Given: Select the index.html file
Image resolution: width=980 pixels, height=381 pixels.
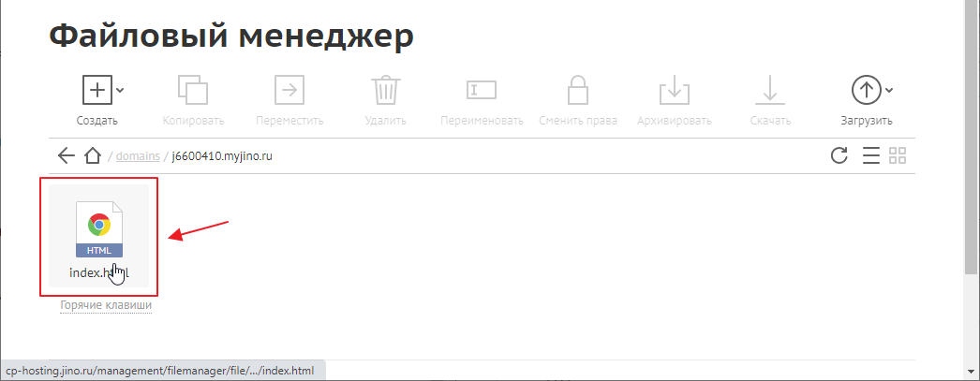Looking at the screenshot, I should [99, 235].
